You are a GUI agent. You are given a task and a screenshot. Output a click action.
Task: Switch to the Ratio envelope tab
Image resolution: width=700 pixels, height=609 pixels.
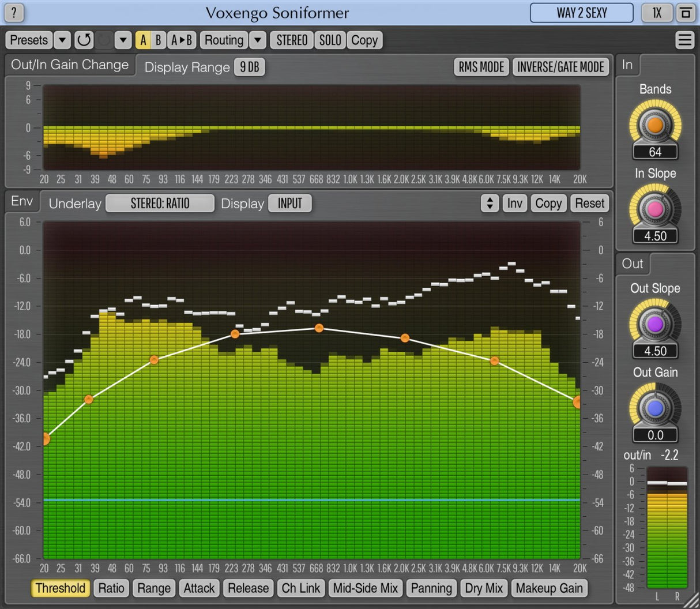point(111,588)
